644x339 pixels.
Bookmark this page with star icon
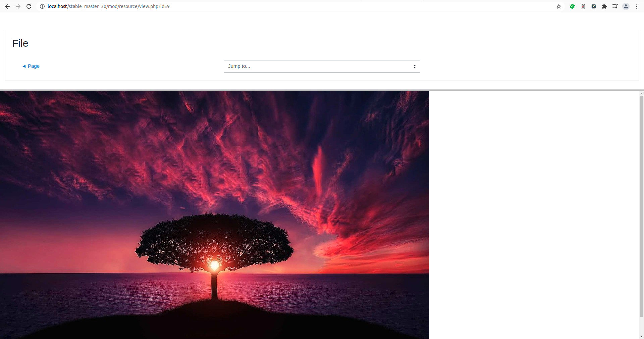tap(559, 6)
